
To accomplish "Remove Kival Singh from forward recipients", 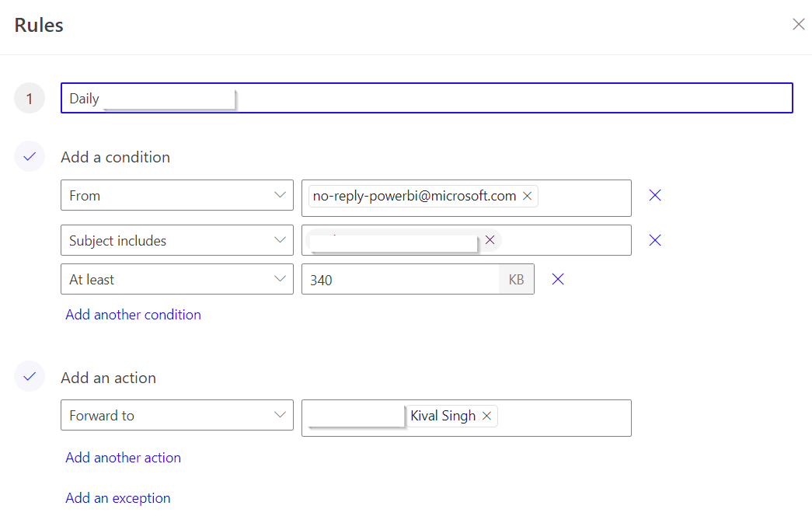I will 486,416.
